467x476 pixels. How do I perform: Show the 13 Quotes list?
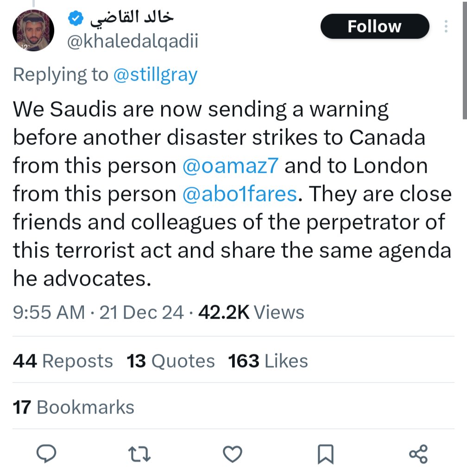(170, 361)
